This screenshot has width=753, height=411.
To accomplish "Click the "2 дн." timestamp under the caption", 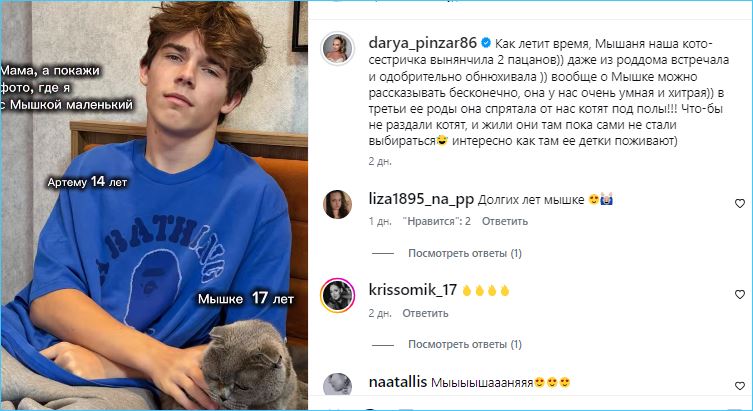I will [x=380, y=161].
